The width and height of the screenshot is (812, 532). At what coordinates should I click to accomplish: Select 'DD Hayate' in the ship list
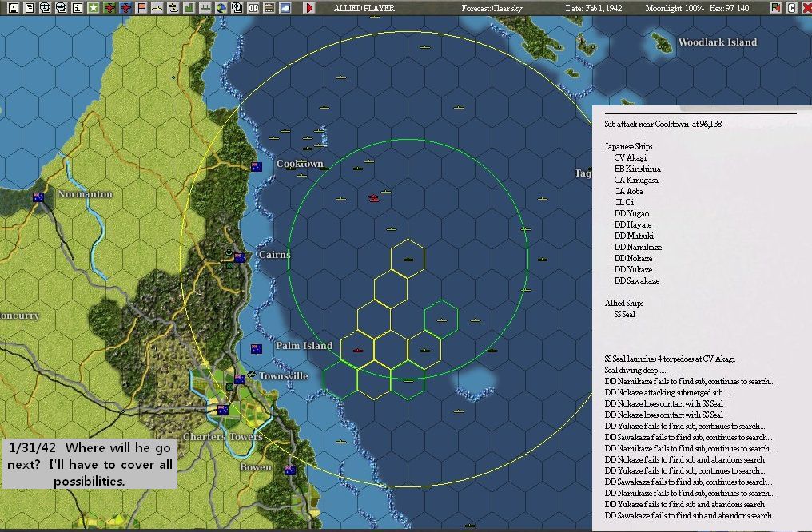(633, 225)
